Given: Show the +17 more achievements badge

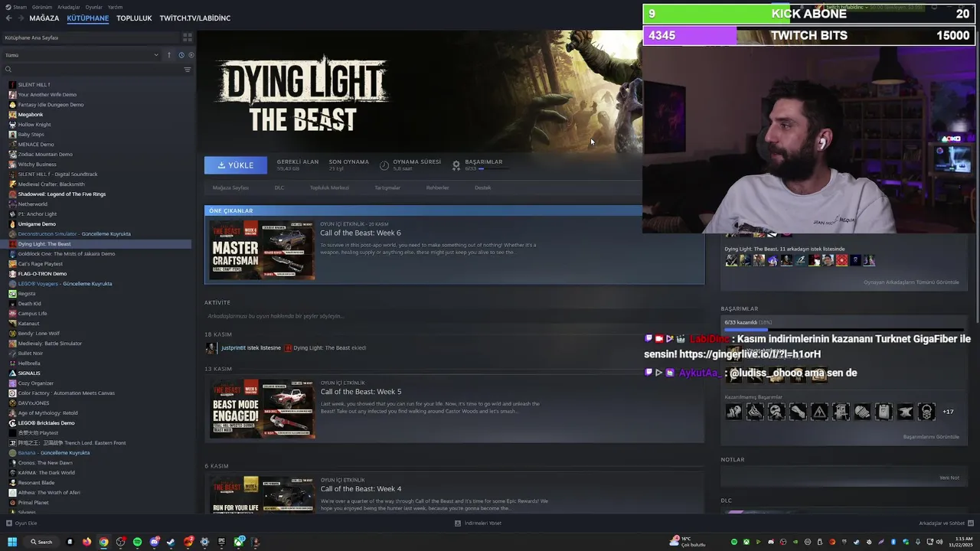Looking at the screenshot, I should point(948,412).
